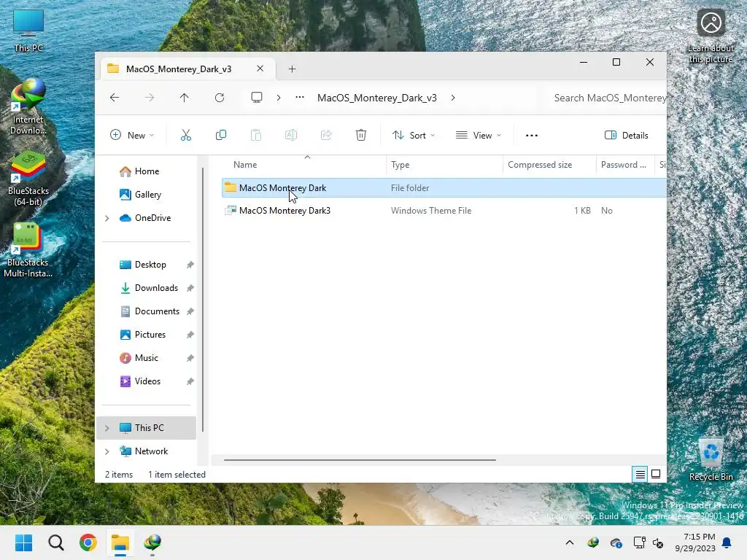Viewport: 747px width, 560px height.
Task: Open taskbar Search magnifier
Action: 55,542
